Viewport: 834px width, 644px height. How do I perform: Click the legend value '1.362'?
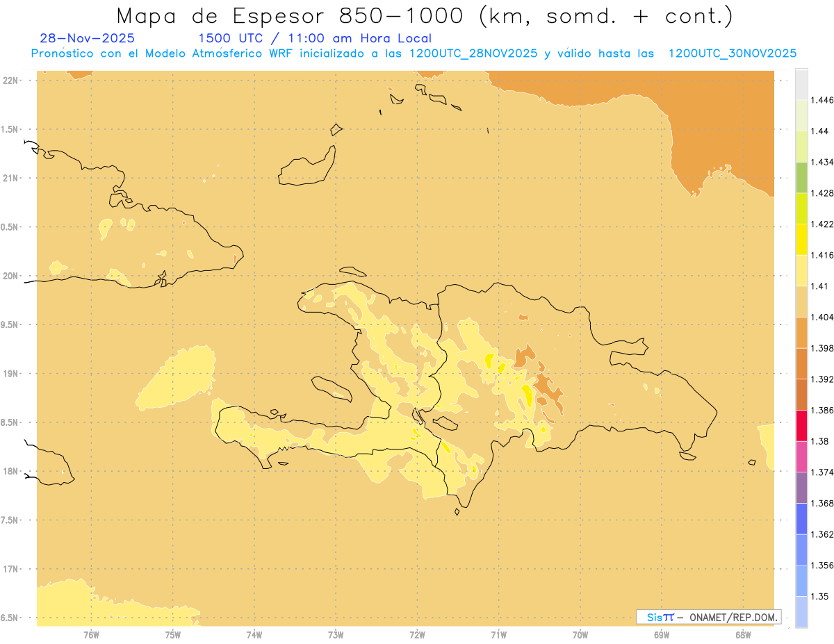[x=823, y=534]
